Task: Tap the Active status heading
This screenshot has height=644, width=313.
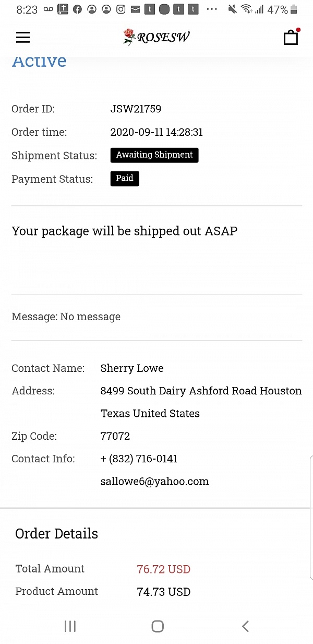Action: point(39,62)
